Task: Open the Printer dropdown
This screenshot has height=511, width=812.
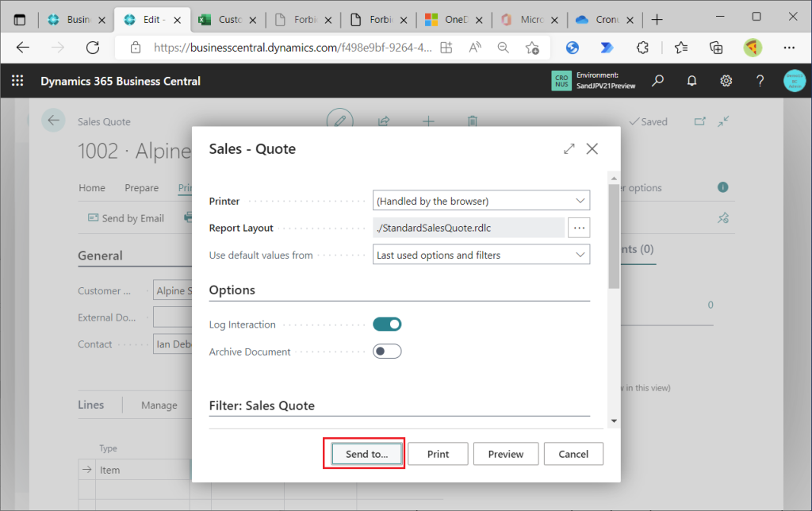Action: click(481, 201)
